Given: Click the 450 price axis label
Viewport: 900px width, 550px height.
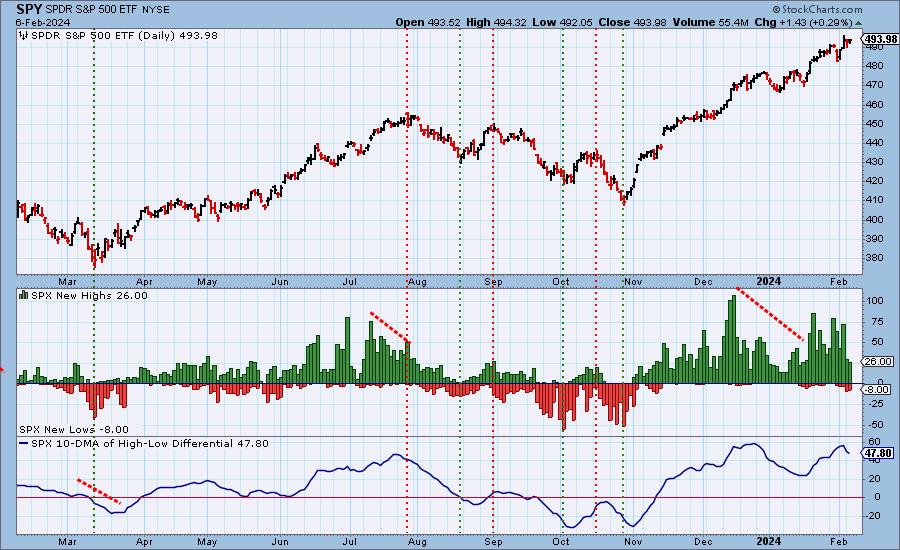Looking at the screenshot, I should pyautogui.click(x=875, y=123).
